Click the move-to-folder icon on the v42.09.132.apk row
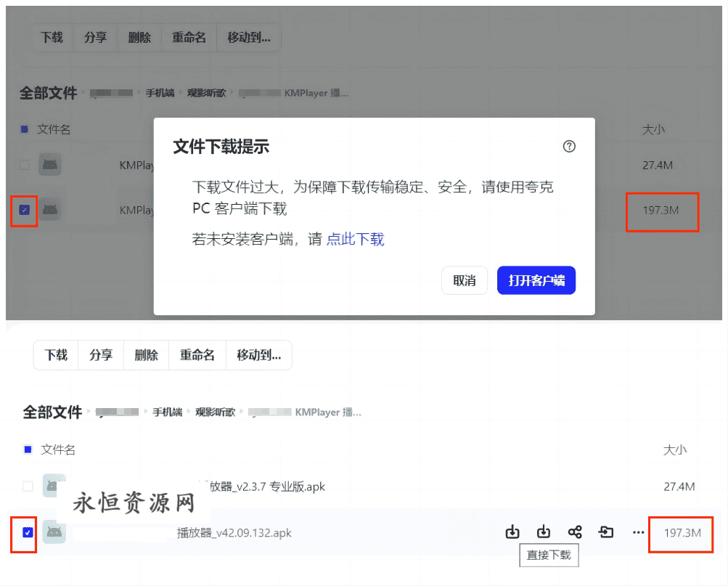The image size is (728, 586). 606,532
